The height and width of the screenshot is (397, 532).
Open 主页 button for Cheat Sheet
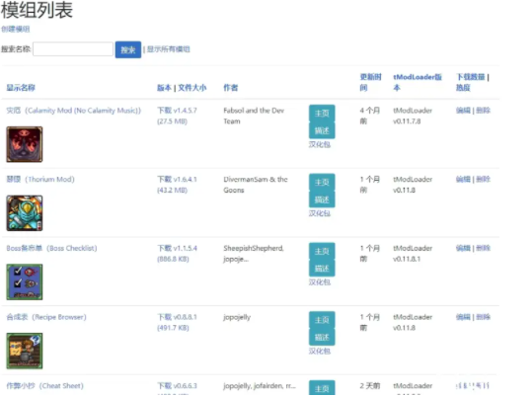(x=322, y=388)
